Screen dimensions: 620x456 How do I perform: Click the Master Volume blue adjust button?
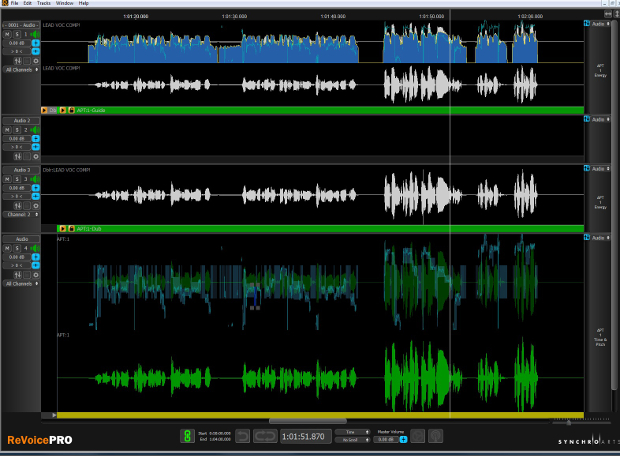tap(403, 440)
